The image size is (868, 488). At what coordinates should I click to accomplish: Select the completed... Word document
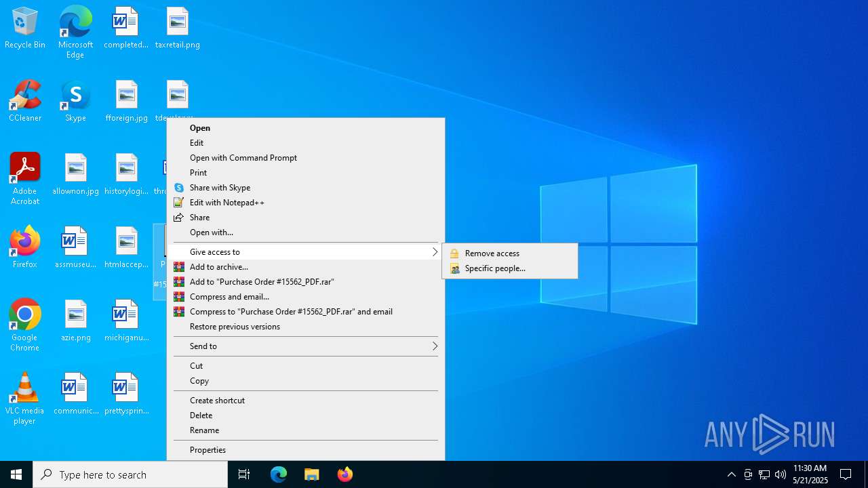(x=127, y=28)
